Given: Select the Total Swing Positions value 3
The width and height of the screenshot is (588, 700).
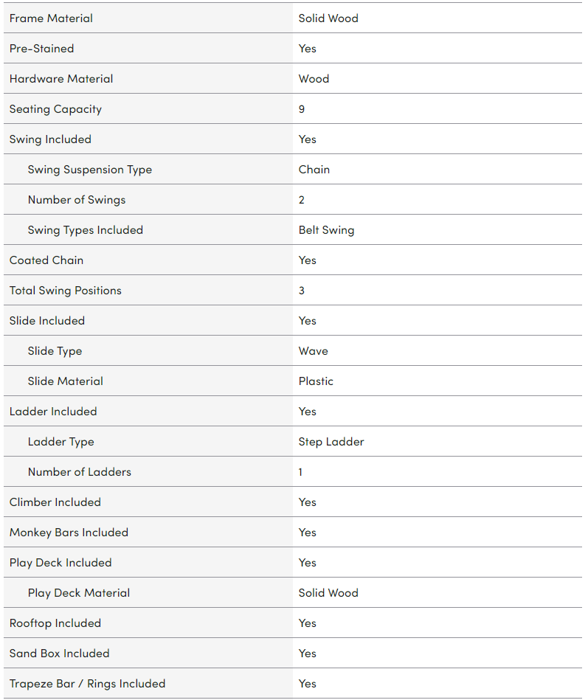Looking at the screenshot, I should 302,291.
